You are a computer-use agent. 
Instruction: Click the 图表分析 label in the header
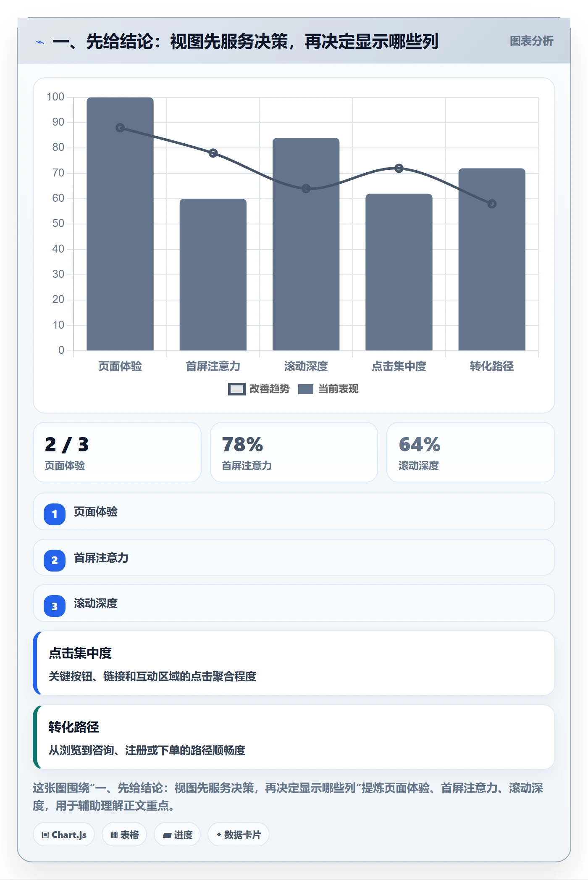click(x=531, y=41)
